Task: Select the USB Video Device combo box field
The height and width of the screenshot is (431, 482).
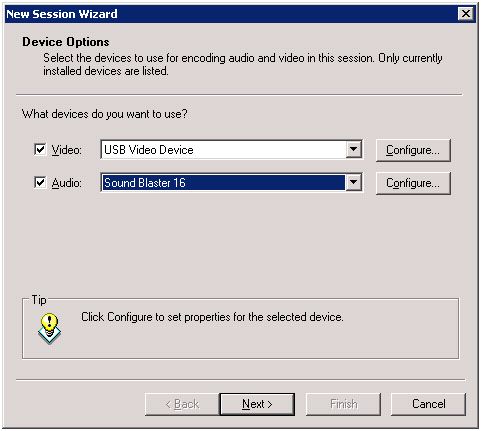Action: (x=231, y=150)
